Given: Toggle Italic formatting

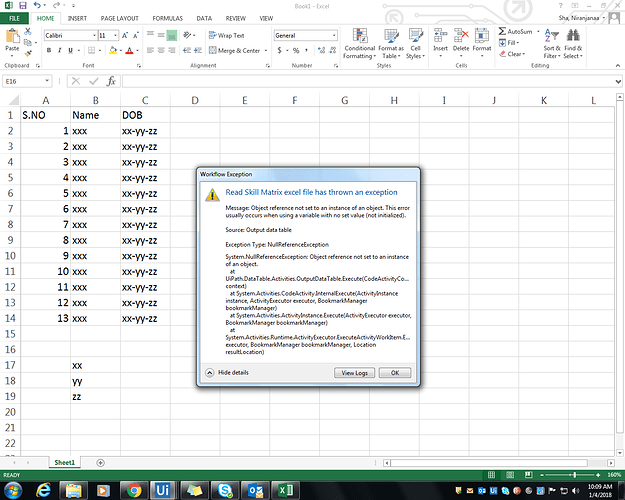Looking at the screenshot, I should [59, 50].
